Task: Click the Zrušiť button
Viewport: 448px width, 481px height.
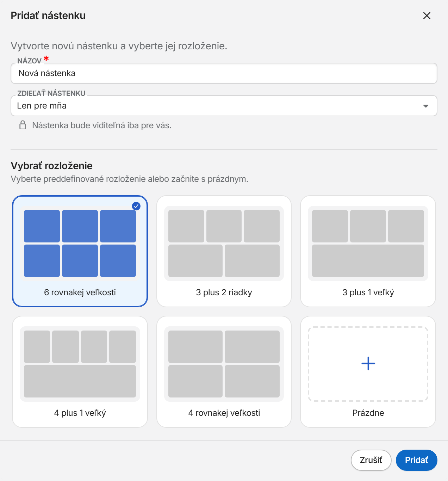Action: point(371,460)
